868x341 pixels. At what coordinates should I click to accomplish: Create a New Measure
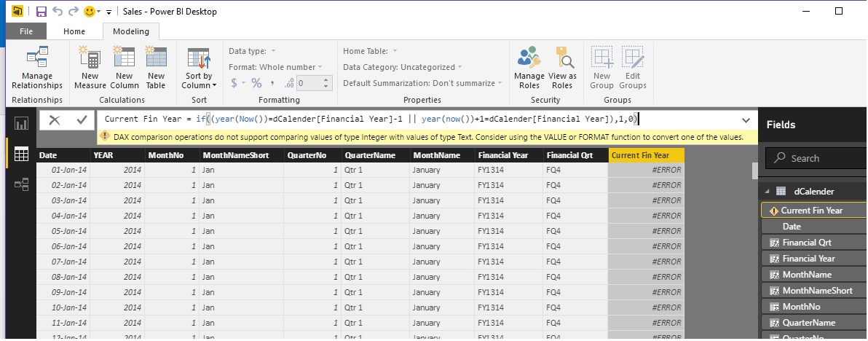point(90,68)
